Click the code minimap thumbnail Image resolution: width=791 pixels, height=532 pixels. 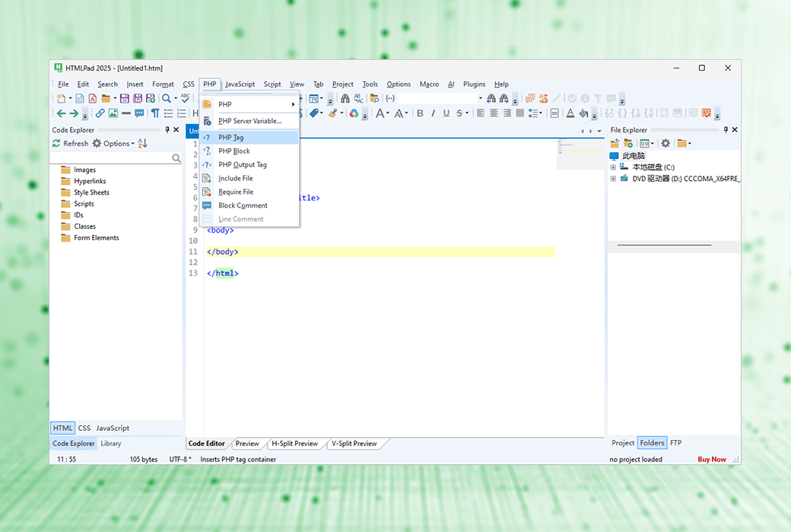click(580, 155)
